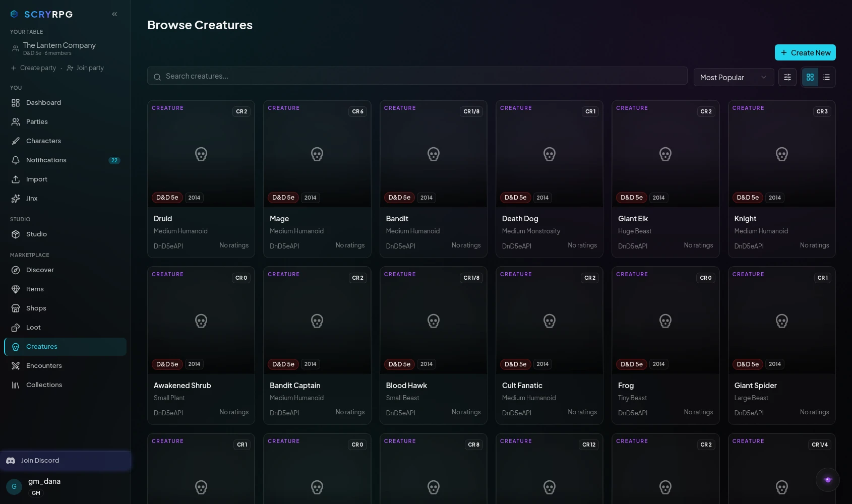Screen dimensions: 852x504
Task: Click "Medium Monstrosity" under Death Dog
Action: tap(531, 231)
